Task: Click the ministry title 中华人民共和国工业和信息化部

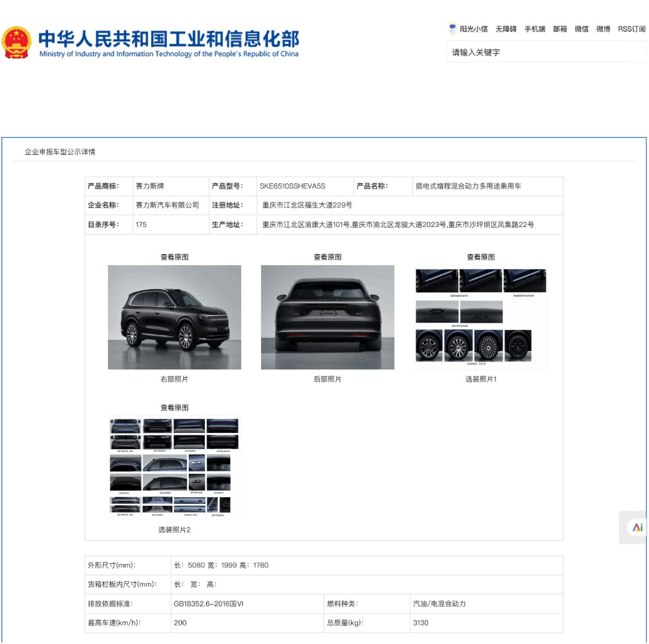Action: (x=169, y=39)
